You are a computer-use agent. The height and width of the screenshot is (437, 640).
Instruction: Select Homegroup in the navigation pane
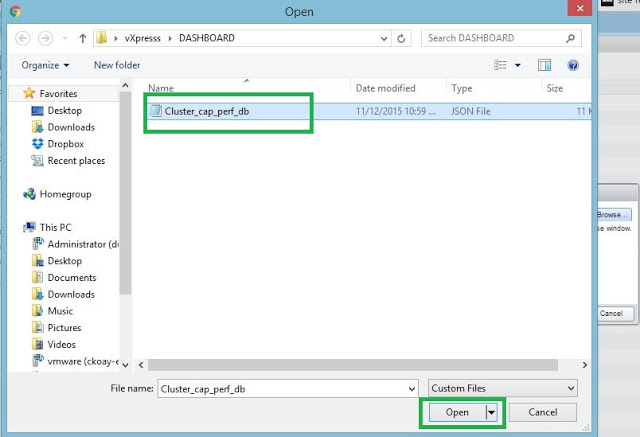point(65,194)
